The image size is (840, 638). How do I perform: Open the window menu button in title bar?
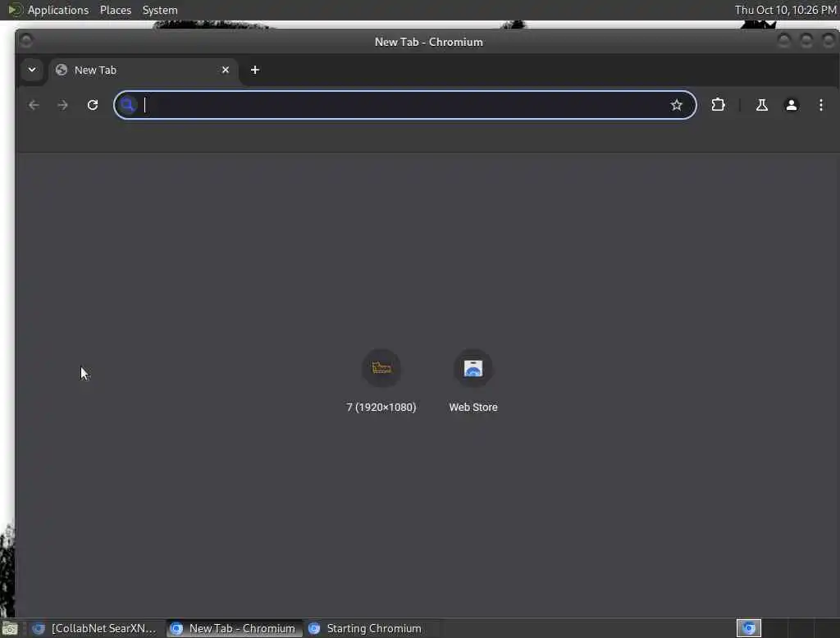[x=26, y=41]
